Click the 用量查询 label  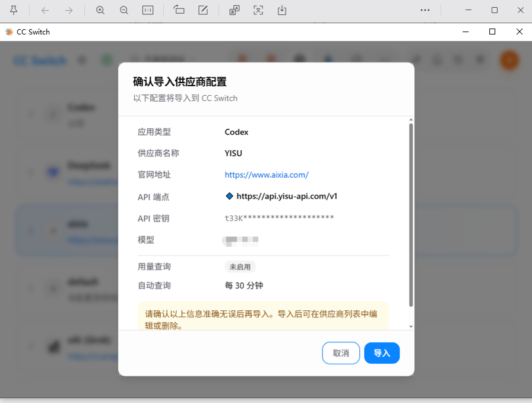pyautogui.click(x=154, y=267)
